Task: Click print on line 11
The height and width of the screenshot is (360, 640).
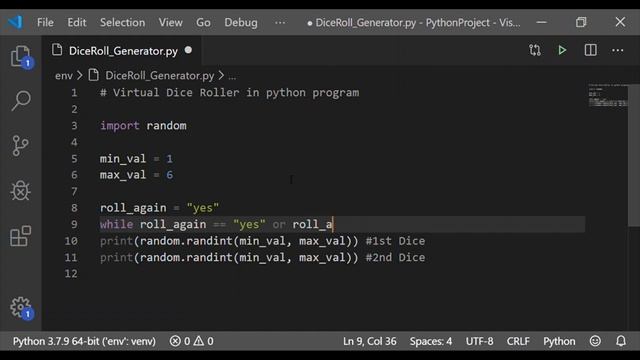Action: pos(116,258)
